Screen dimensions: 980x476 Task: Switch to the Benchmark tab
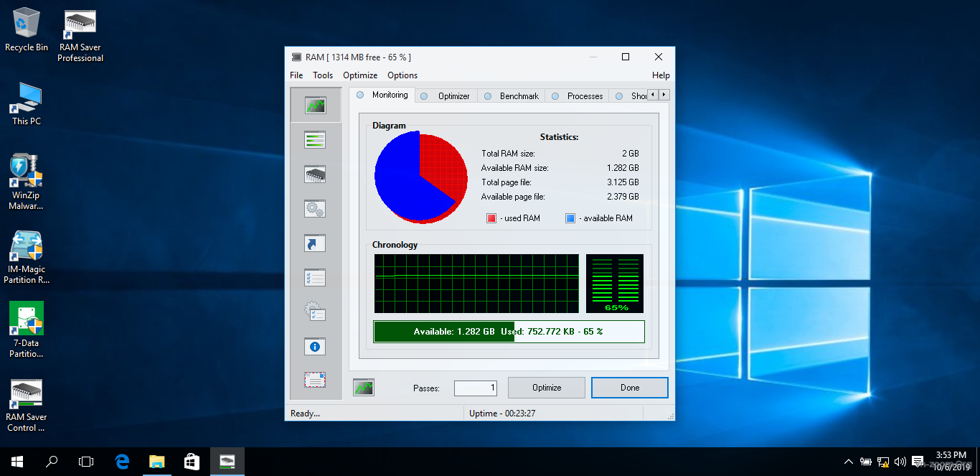pyautogui.click(x=519, y=95)
